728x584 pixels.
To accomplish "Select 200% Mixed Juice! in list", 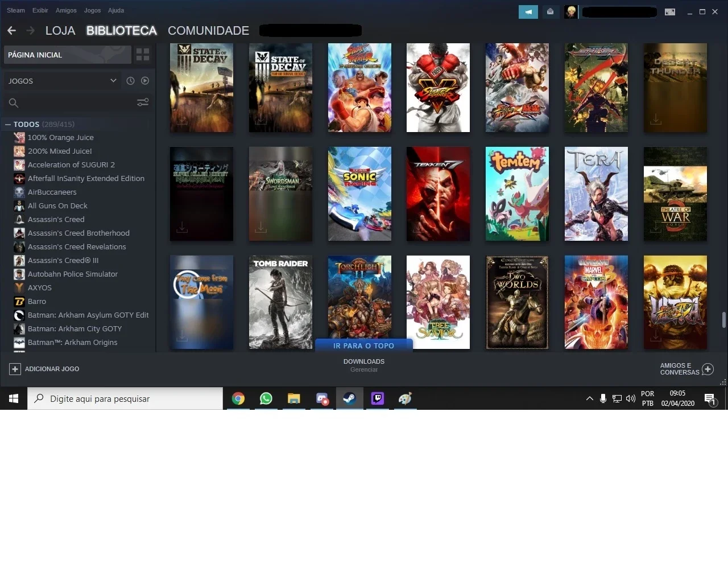I will [60, 151].
